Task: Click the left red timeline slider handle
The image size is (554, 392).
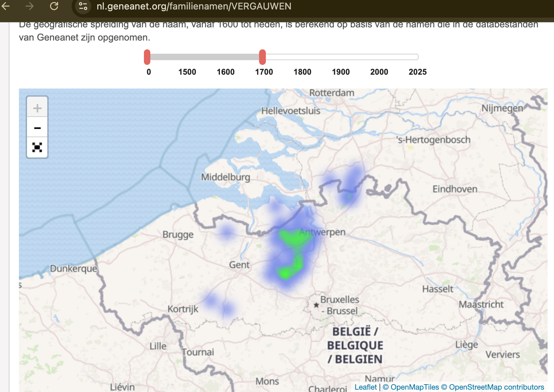Action: pos(147,57)
